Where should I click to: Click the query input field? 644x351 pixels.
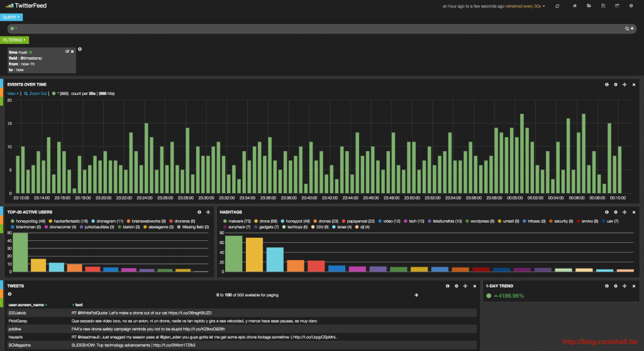[x=321, y=28]
